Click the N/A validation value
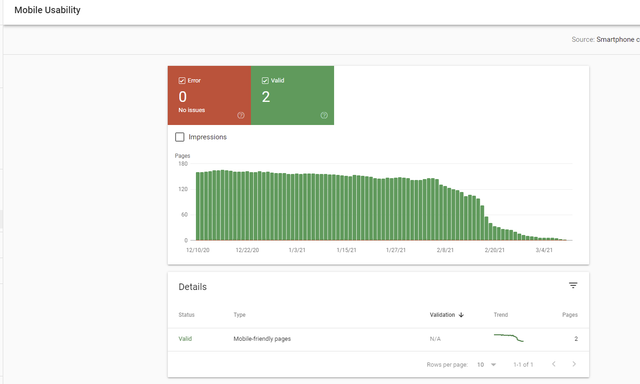 click(x=435, y=339)
